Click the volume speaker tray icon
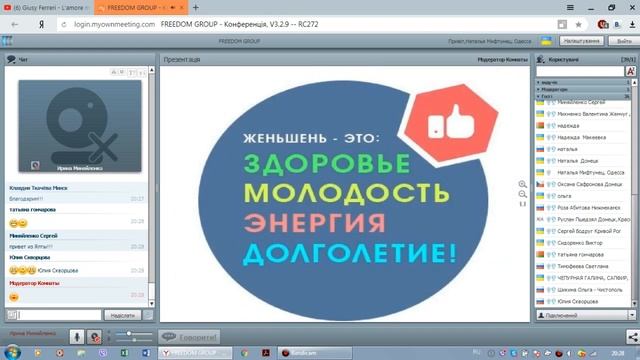The height and width of the screenshot is (360, 640). pos(569,353)
